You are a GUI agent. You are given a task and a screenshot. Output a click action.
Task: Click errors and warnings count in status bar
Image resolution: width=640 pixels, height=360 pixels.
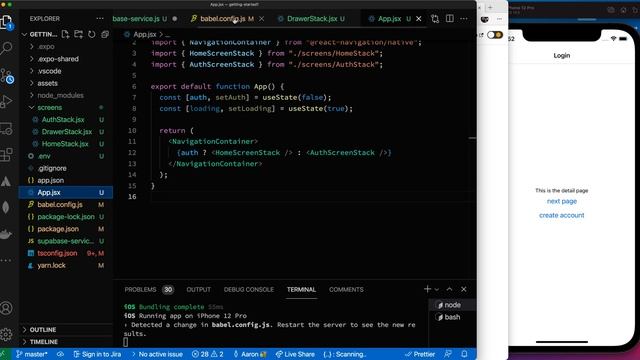pos(207,354)
